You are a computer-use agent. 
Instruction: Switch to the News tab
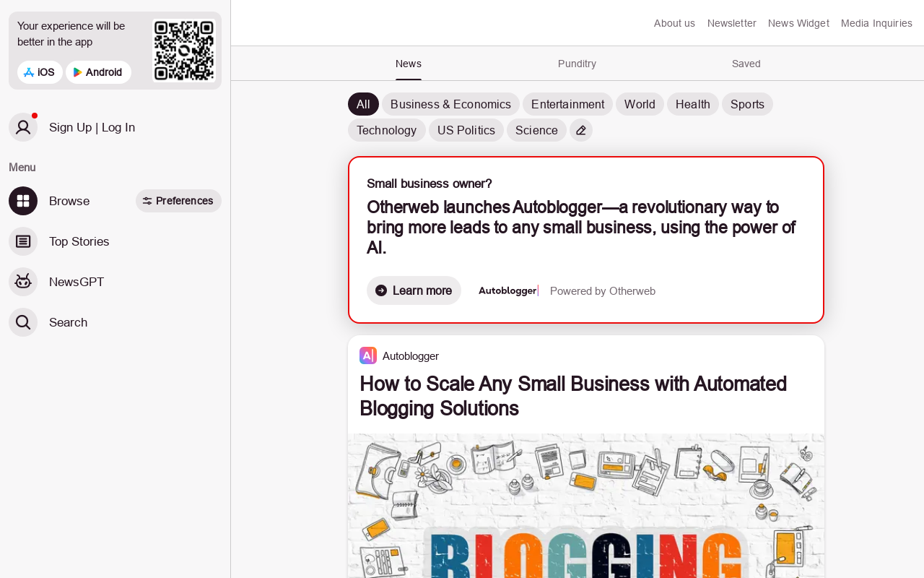coord(409,64)
